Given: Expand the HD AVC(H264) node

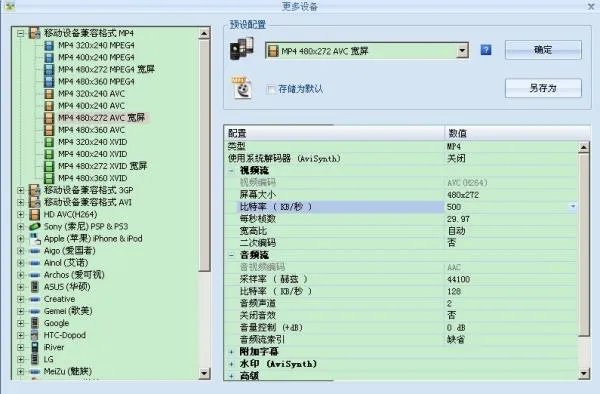Looking at the screenshot, I should pos(20,214).
